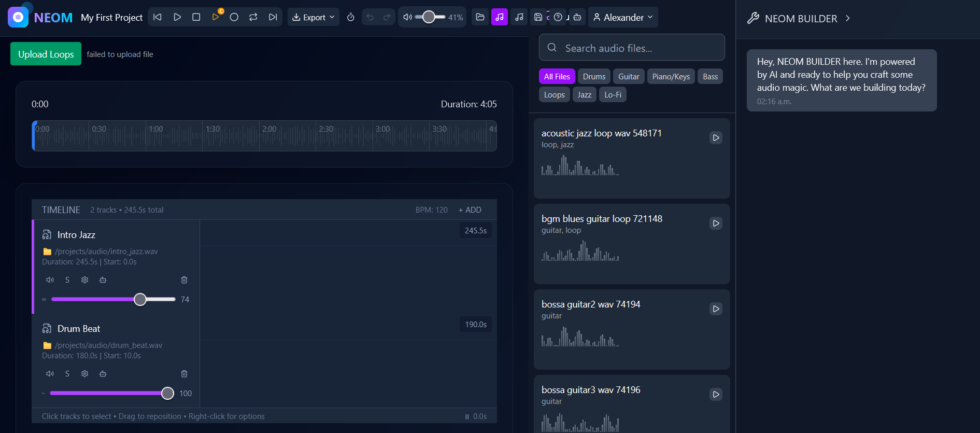Click the folder icon for intro_jazz.wav path
Image resolution: width=980 pixels, height=433 pixels.
pyautogui.click(x=47, y=252)
